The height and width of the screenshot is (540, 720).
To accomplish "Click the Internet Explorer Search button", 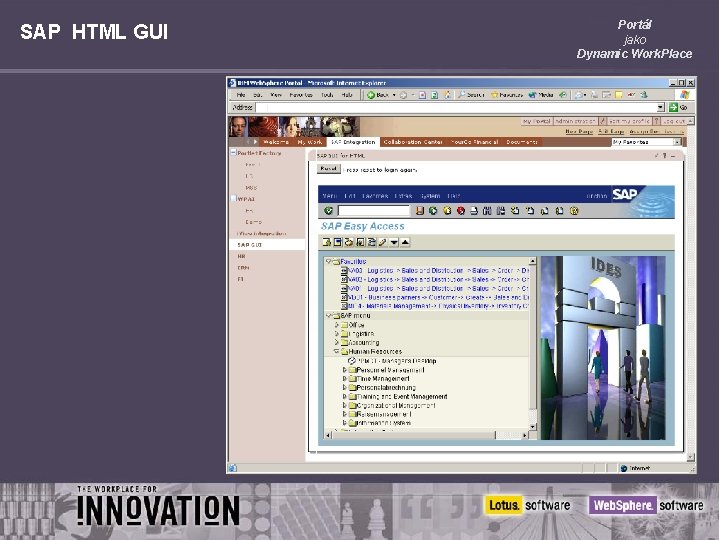I will pyautogui.click(x=471, y=95).
